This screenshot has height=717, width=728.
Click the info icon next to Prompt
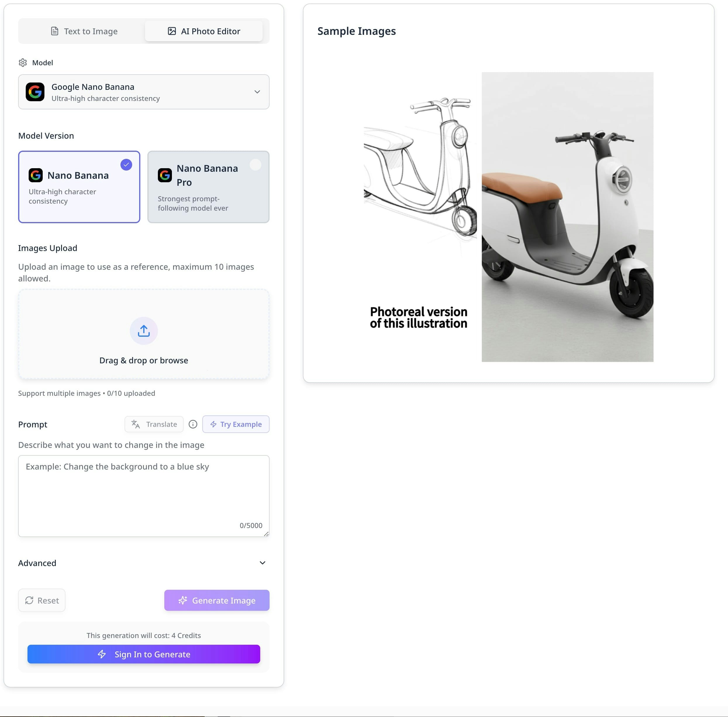[x=193, y=424]
